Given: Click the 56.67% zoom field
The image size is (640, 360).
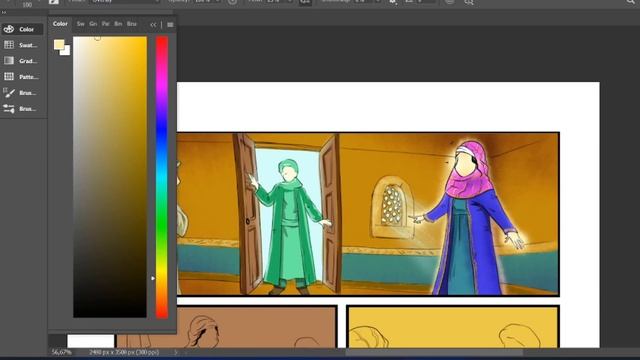Looking at the screenshot, I should click(x=62, y=352).
